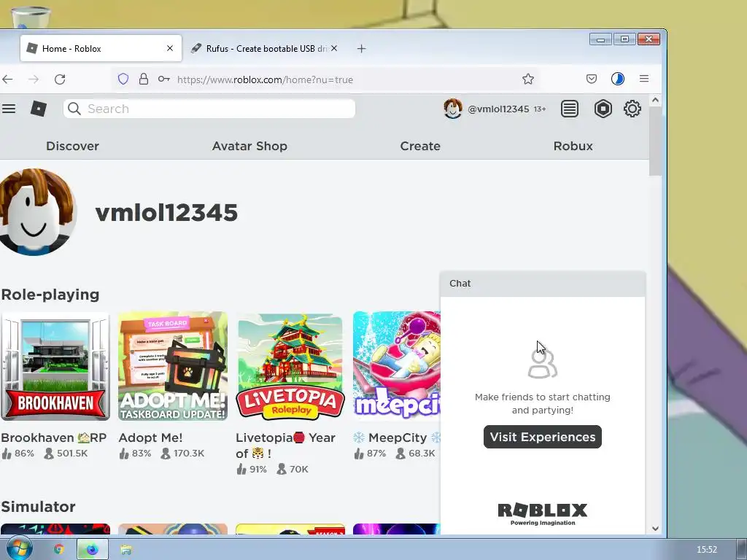Click the magnifier icon in the search box
This screenshot has height=560, width=747.
[74, 109]
